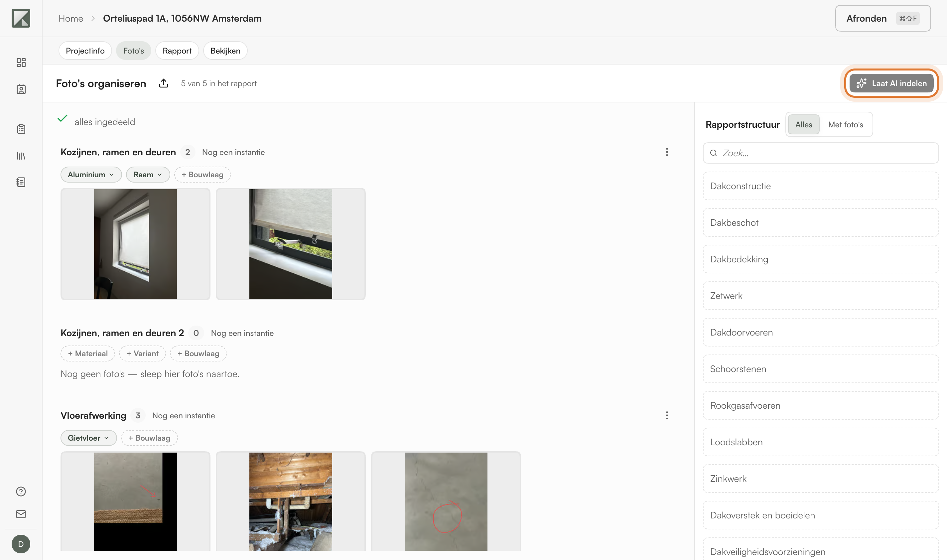Add Bouwlaag to Kozijnen, ramen en deuren

pyautogui.click(x=202, y=175)
